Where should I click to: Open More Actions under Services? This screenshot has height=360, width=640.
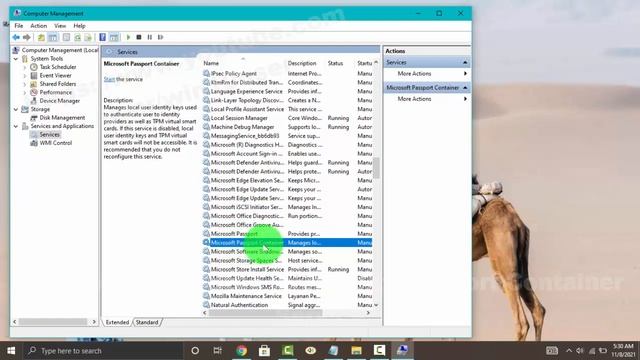tap(427, 73)
